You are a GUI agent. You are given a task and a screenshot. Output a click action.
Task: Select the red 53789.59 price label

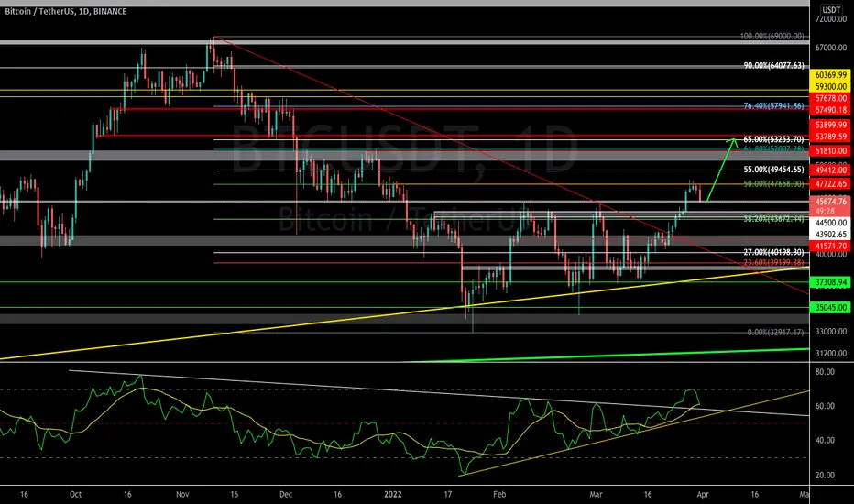[830, 137]
